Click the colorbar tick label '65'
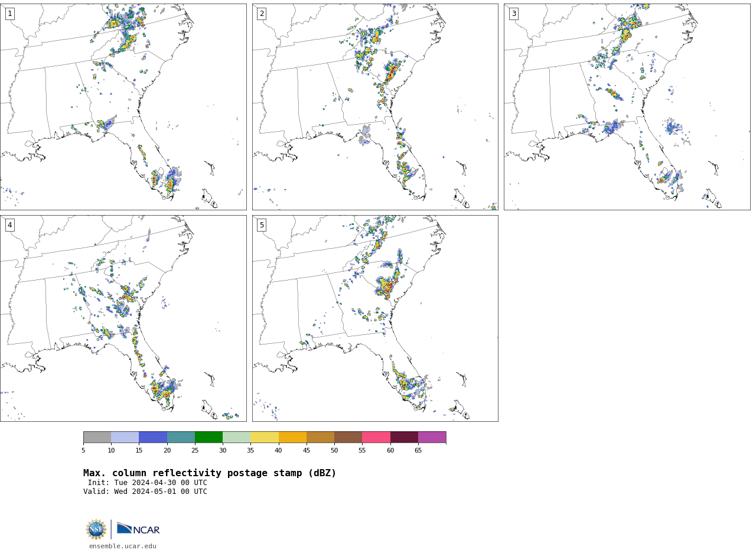The height and width of the screenshot is (553, 756). point(418,451)
